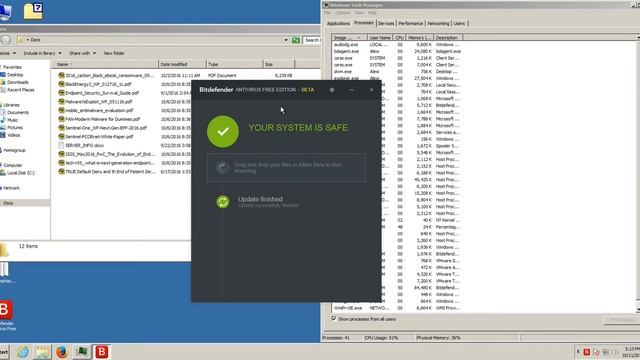Select TRUE Default Deny file row
The height and width of the screenshot is (360, 640).
coord(110,172)
